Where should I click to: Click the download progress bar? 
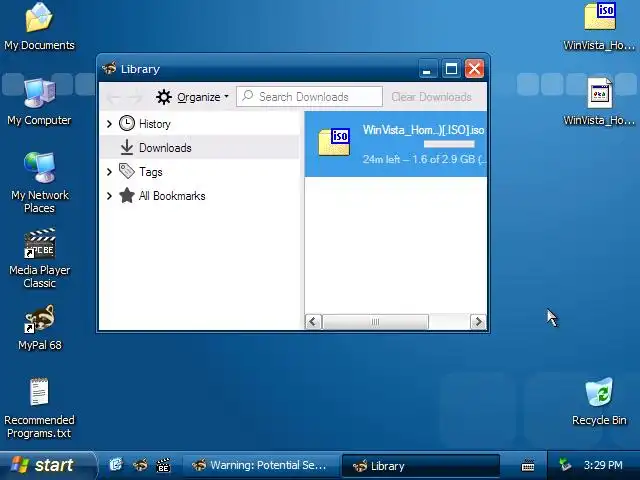pyautogui.click(x=449, y=144)
